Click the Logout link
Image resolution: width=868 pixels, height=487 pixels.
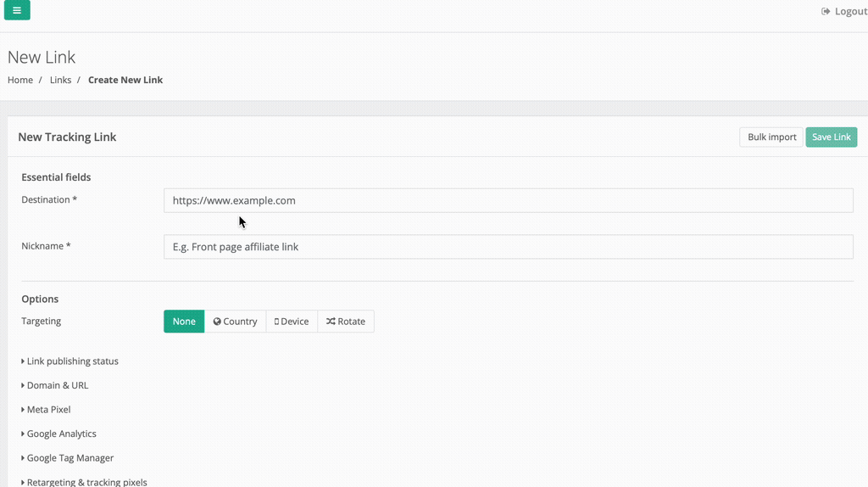tap(850, 11)
